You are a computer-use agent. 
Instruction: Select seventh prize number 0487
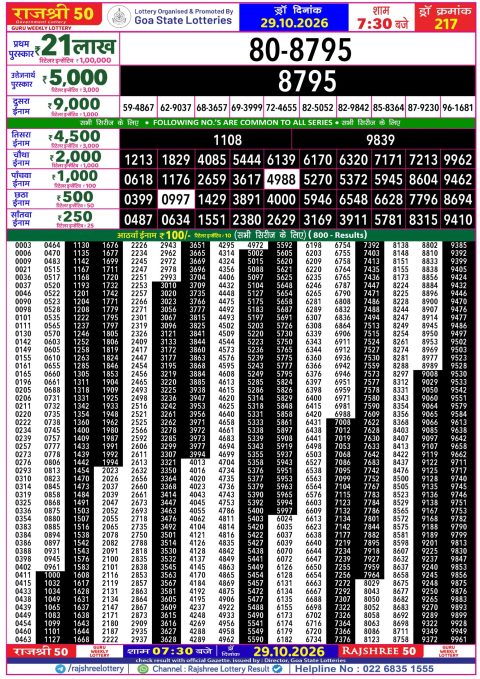138,220
